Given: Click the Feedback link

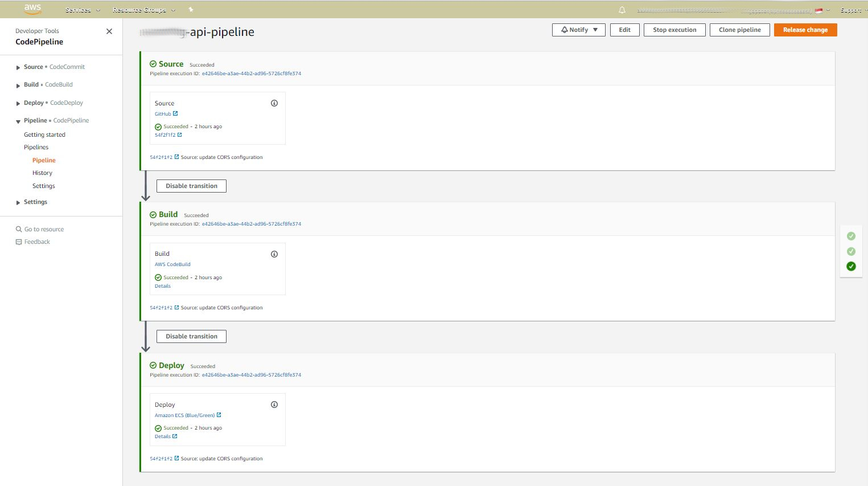Looking at the screenshot, I should [x=37, y=242].
